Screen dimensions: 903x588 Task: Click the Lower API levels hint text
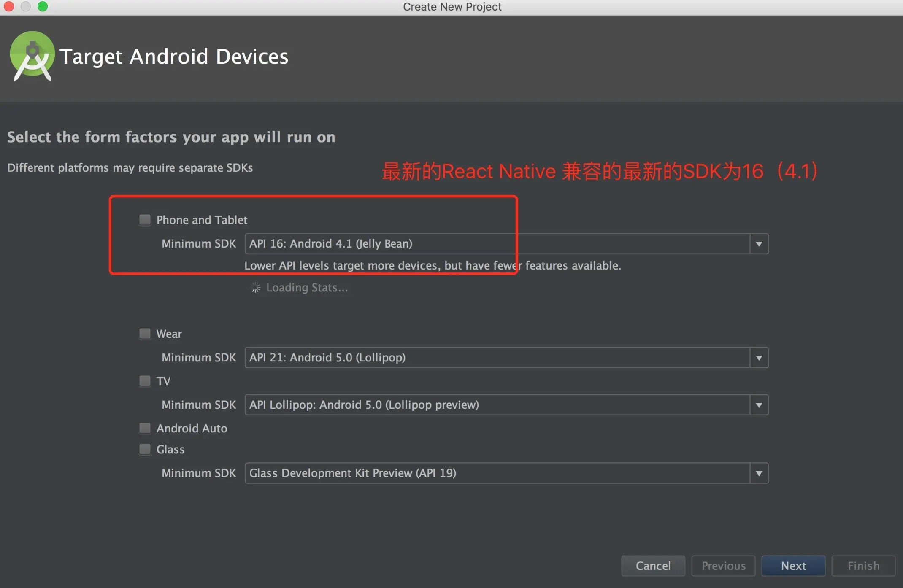(x=433, y=265)
